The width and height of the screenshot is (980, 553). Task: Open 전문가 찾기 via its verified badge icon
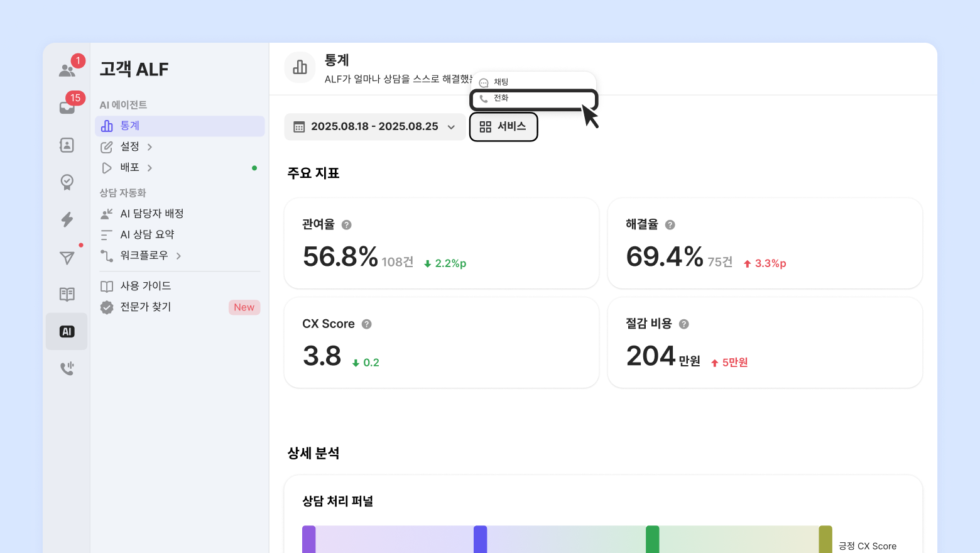107,307
